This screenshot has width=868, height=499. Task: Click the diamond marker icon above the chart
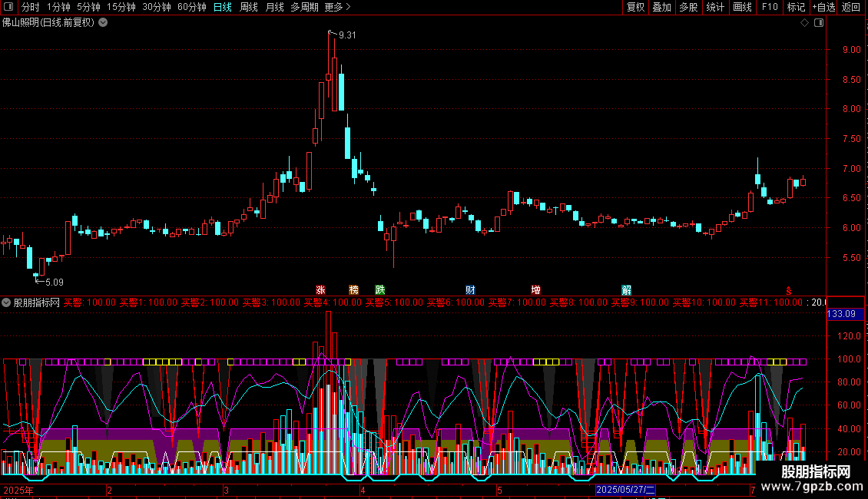pyautogui.click(x=805, y=23)
